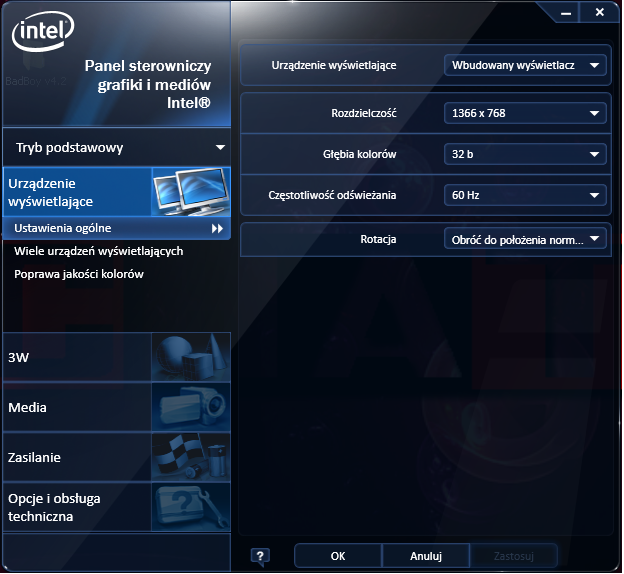Image resolution: width=624 pixels, height=574 pixels.
Task: Click the Zastosuj button
Action: [x=514, y=556]
